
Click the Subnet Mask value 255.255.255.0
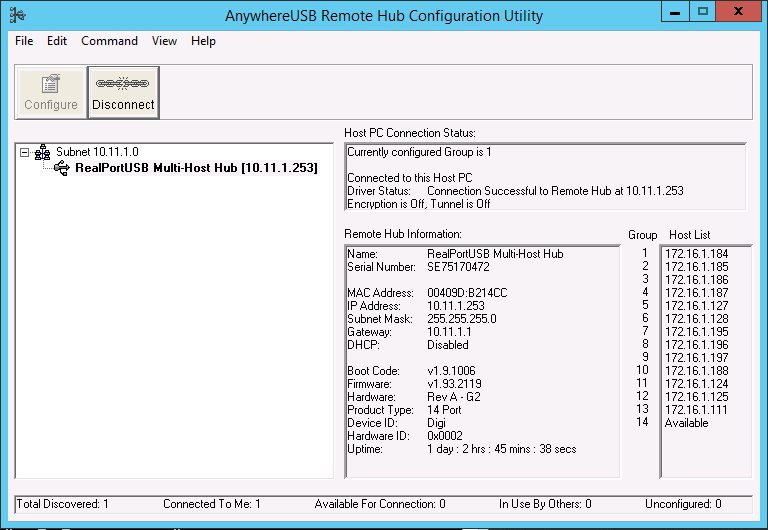click(462, 319)
